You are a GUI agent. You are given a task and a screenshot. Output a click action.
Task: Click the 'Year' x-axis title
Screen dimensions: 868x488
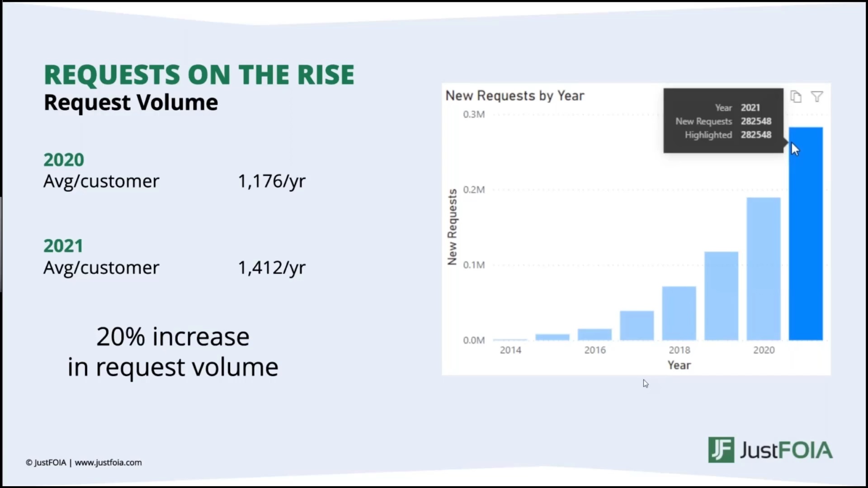tap(679, 365)
